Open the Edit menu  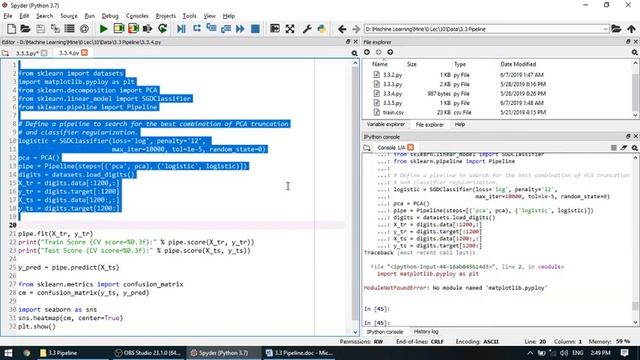point(24,16)
